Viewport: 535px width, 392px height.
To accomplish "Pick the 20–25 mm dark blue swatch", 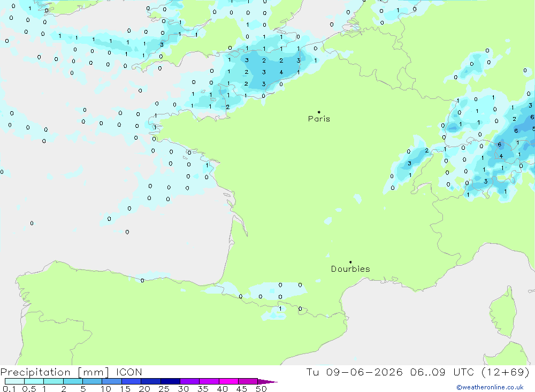I will (150, 381).
